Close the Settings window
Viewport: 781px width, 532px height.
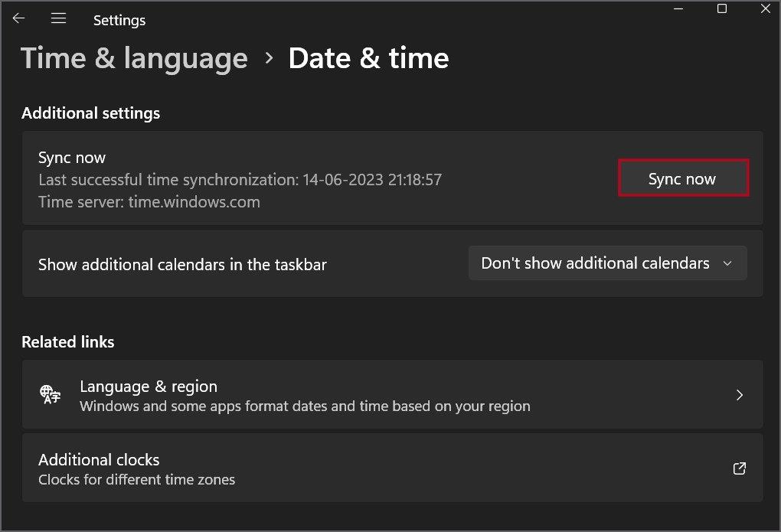point(766,9)
